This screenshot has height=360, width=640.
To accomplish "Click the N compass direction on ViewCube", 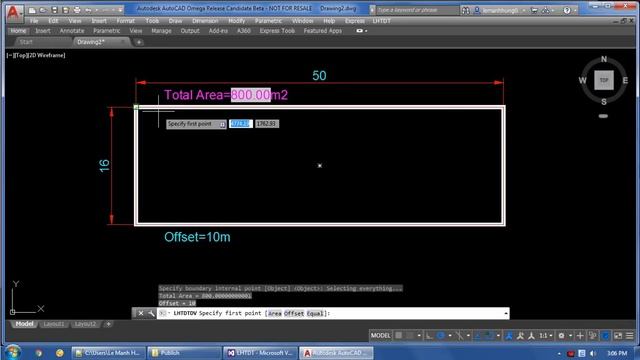I will pos(604,59).
